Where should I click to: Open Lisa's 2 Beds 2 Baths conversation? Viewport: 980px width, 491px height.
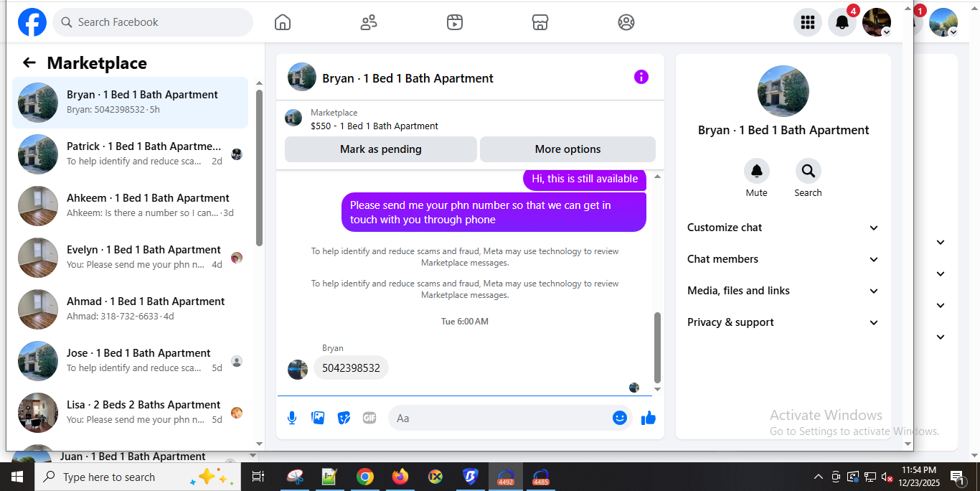(131, 412)
